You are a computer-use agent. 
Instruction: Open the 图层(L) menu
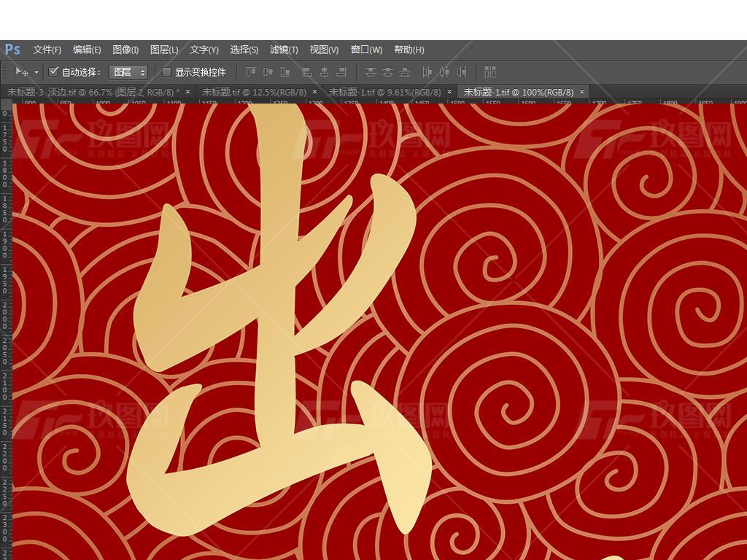(x=164, y=50)
